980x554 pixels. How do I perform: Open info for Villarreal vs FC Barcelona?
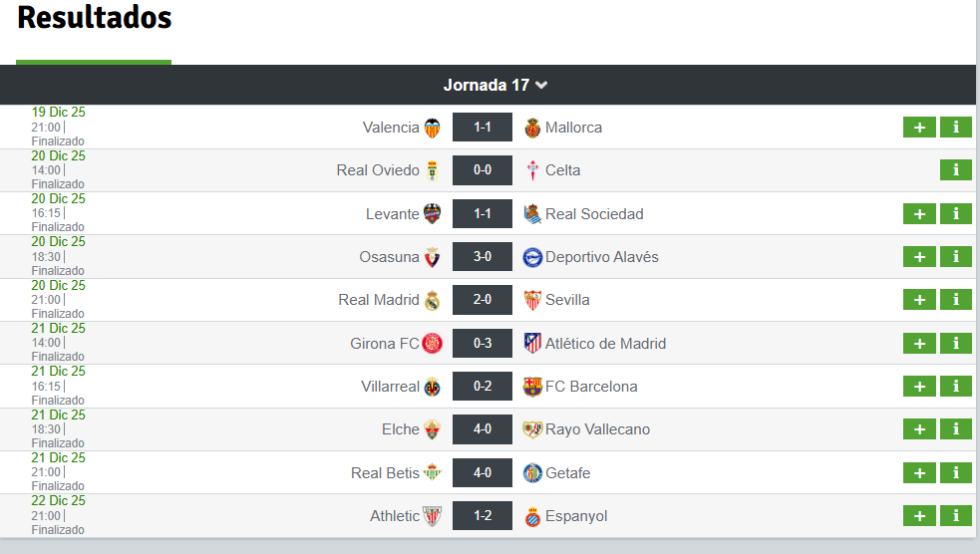[x=955, y=387]
